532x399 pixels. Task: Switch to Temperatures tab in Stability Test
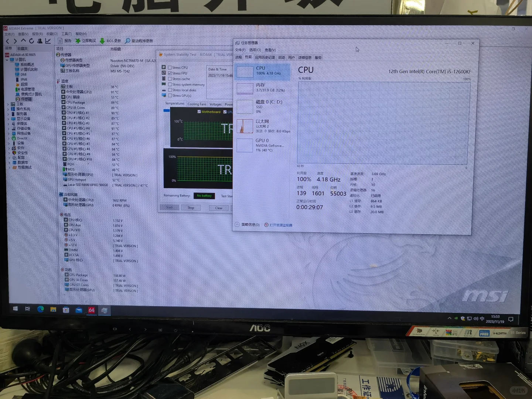pyautogui.click(x=175, y=104)
